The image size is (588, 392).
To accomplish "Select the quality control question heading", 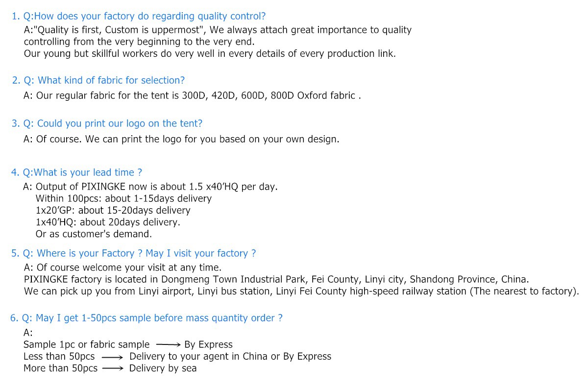I will (x=139, y=17).
